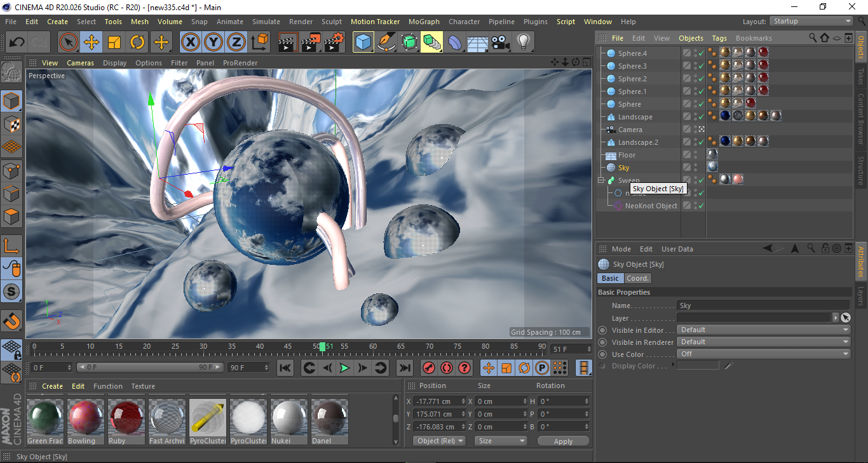Toggle Autokeying button
This screenshot has width=868, height=463.
point(447,368)
